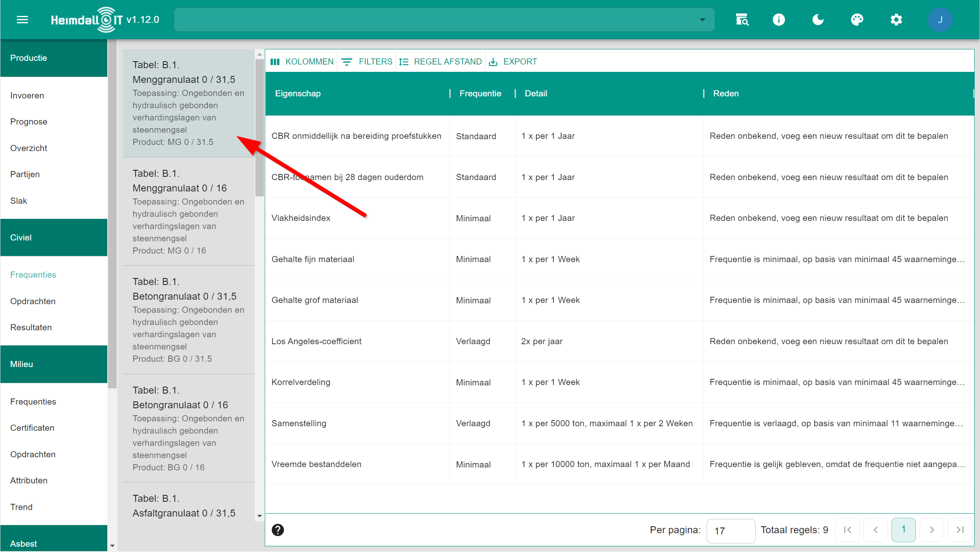
Task: Click scroll-up arrow of table list
Action: [x=259, y=54]
